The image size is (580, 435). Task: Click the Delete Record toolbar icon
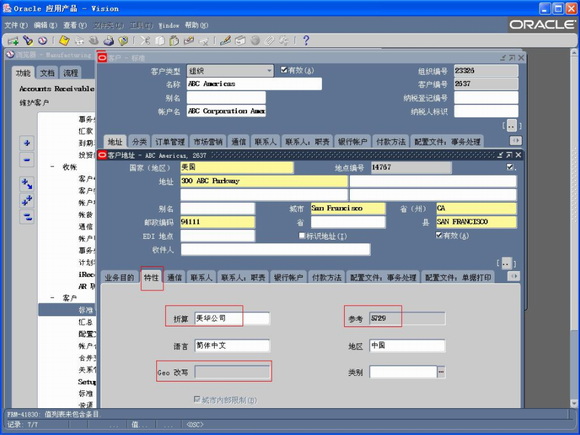click(x=204, y=41)
